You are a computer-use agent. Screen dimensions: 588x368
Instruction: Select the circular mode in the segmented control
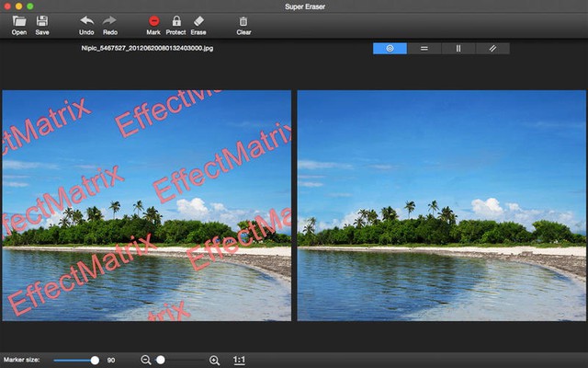(390, 48)
